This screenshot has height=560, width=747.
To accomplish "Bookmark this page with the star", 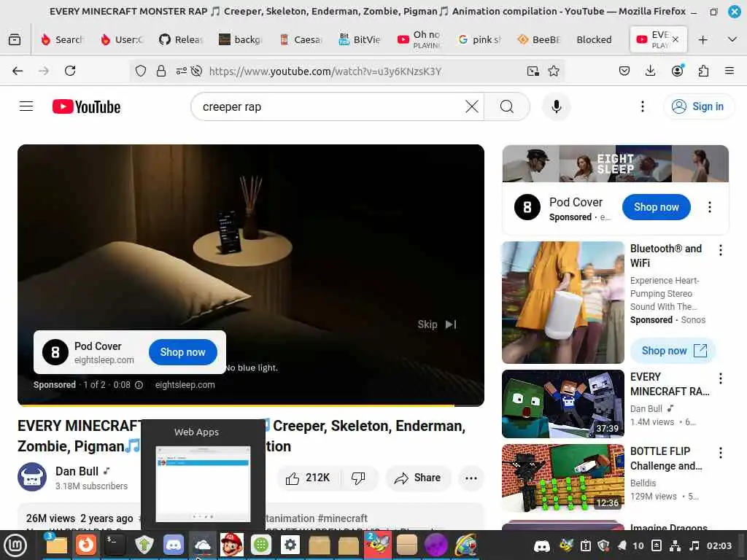I will tap(554, 71).
